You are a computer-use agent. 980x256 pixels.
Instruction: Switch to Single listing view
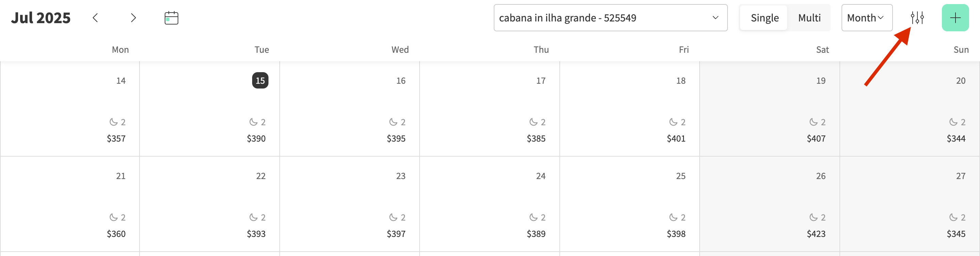coord(764,18)
